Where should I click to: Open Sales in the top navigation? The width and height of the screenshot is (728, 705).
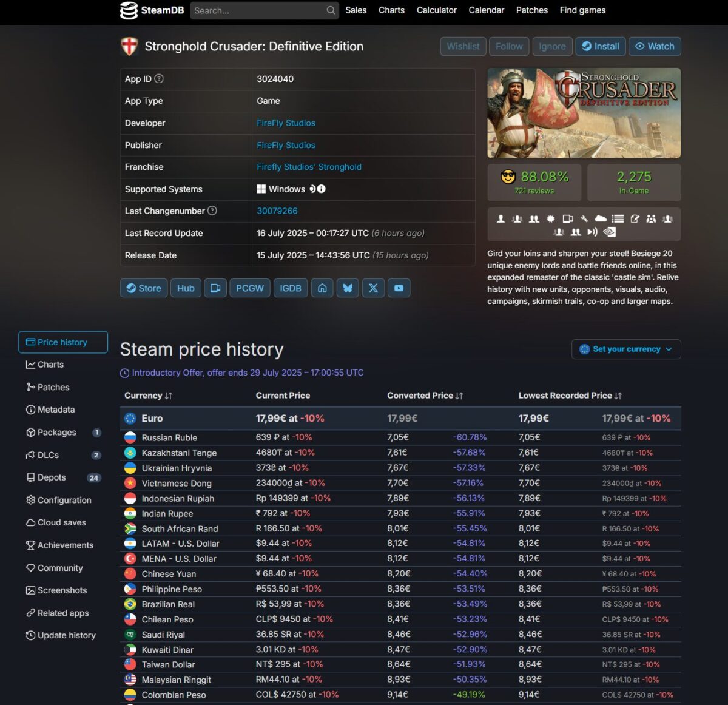356,10
